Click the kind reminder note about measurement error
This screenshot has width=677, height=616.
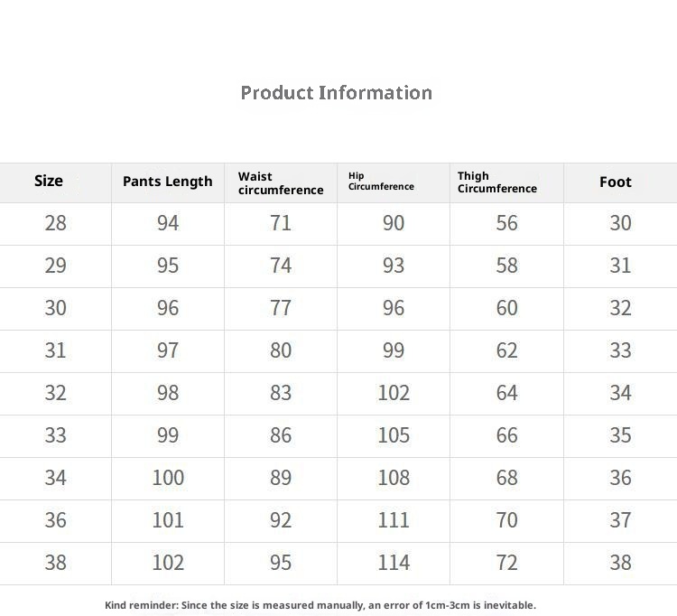(320, 605)
